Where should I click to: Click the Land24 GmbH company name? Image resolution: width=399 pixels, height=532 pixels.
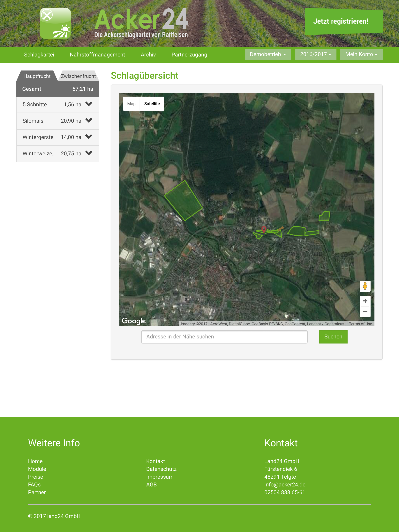[x=282, y=461]
